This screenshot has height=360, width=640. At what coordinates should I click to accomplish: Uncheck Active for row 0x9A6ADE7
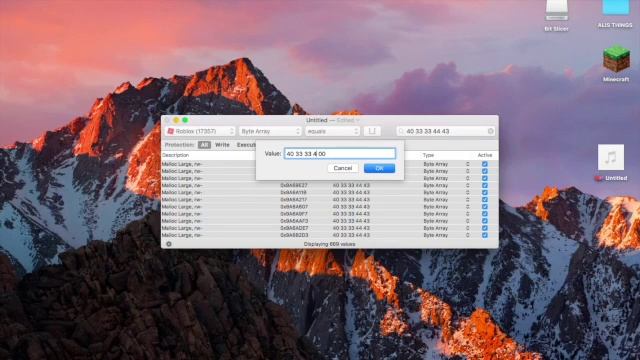point(484,228)
